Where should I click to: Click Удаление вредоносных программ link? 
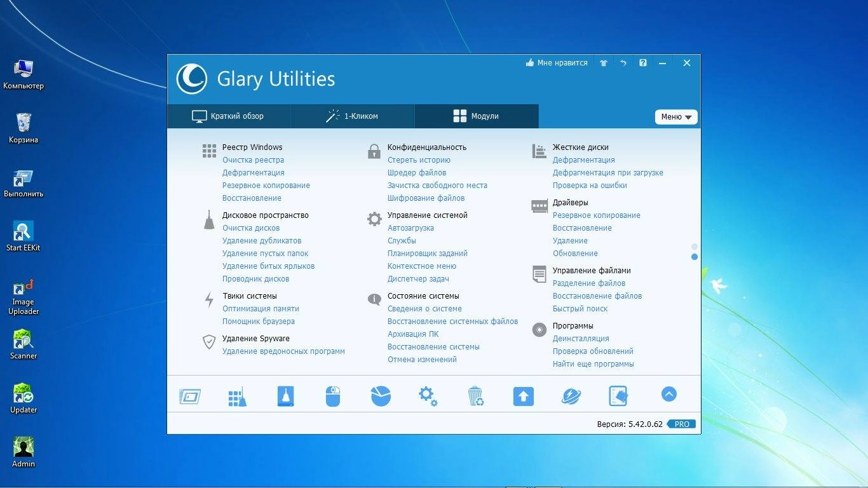(283, 351)
